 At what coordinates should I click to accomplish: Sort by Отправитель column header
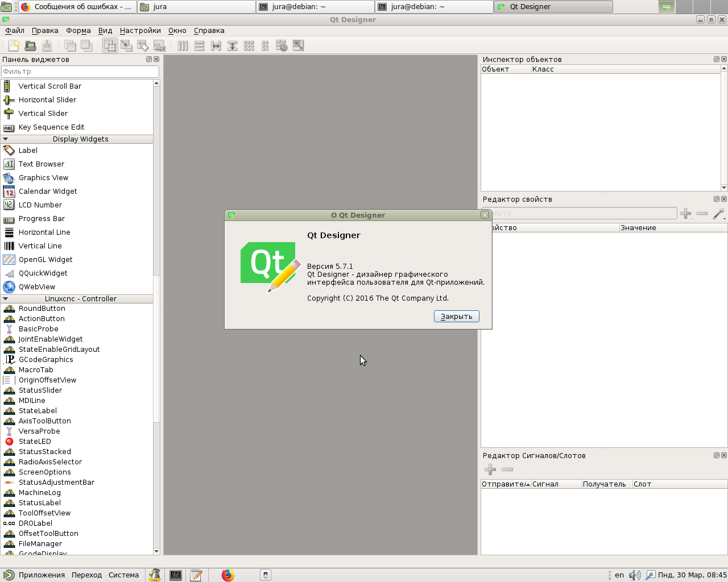[x=506, y=484]
